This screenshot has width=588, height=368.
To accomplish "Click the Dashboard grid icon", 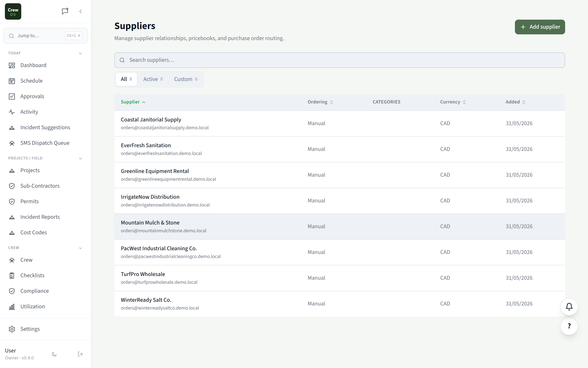I will tap(12, 65).
